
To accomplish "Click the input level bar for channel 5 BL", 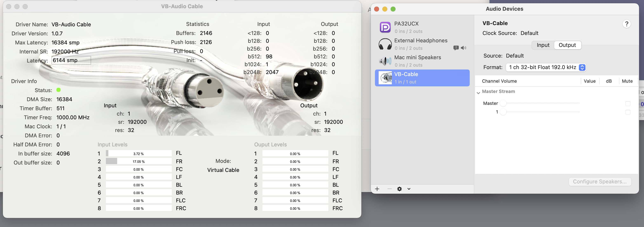I will (x=138, y=185).
